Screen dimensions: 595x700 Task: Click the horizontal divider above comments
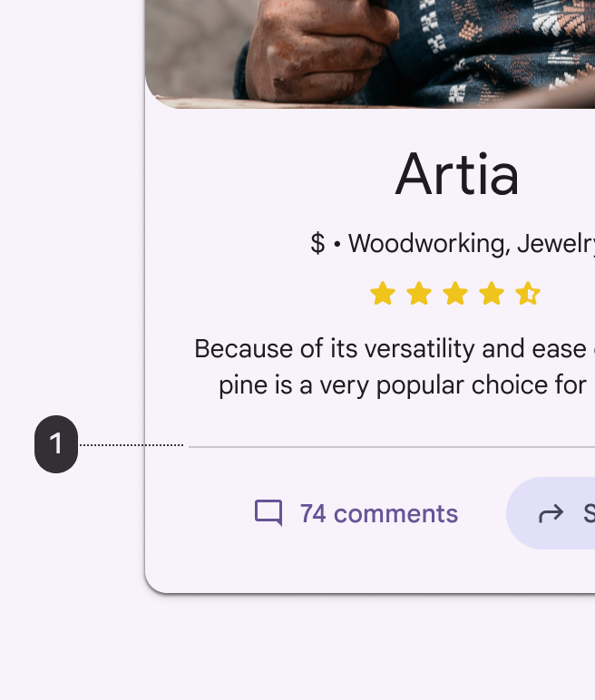(390, 447)
